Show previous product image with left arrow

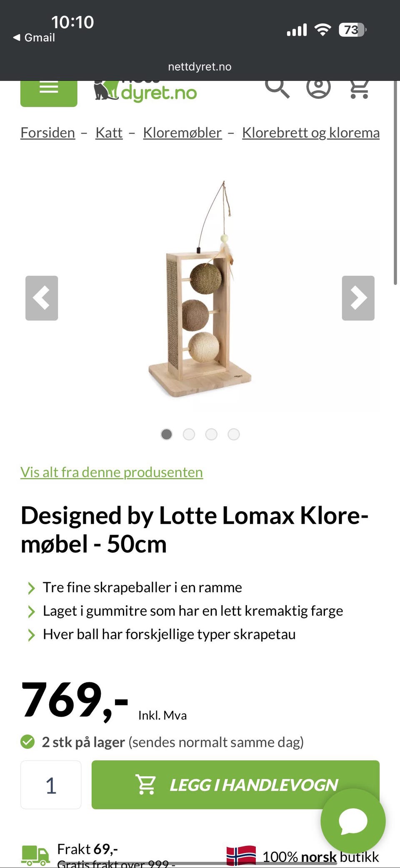click(42, 298)
